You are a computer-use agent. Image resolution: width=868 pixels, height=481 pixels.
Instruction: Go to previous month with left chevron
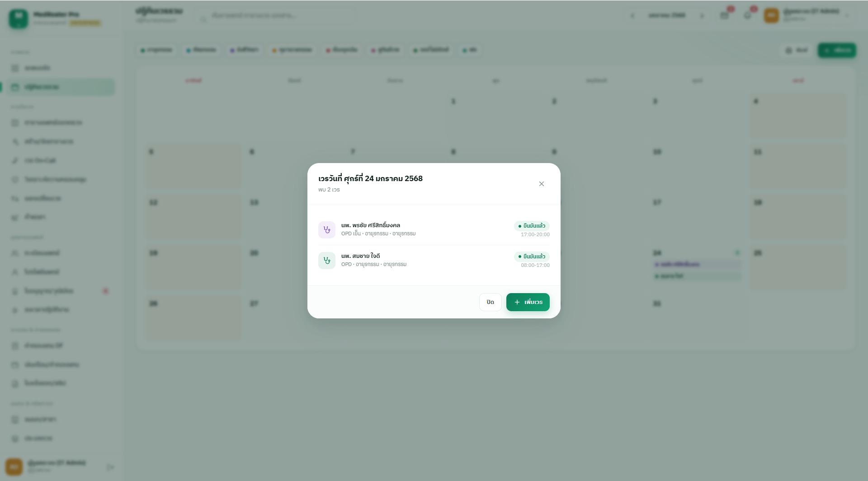632,15
